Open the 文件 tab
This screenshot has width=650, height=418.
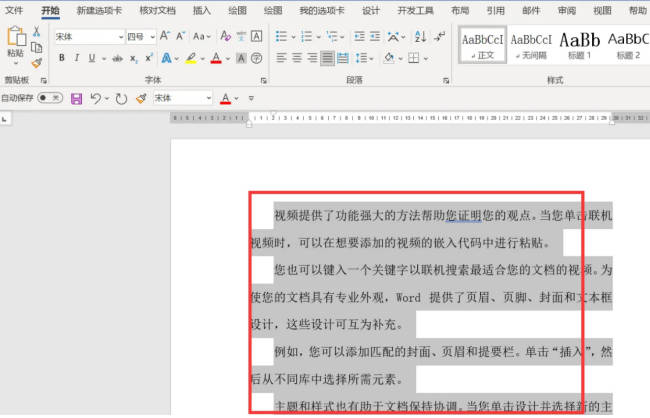click(x=14, y=10)
